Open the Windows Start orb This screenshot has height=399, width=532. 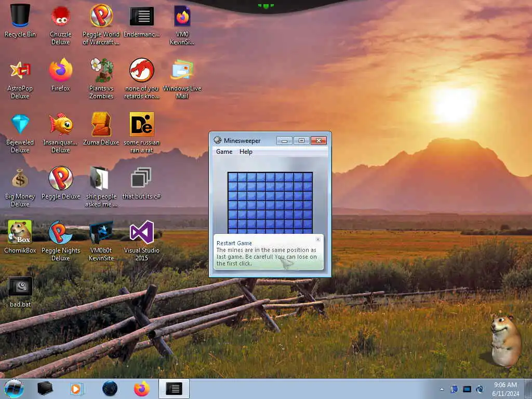point(14,389)
